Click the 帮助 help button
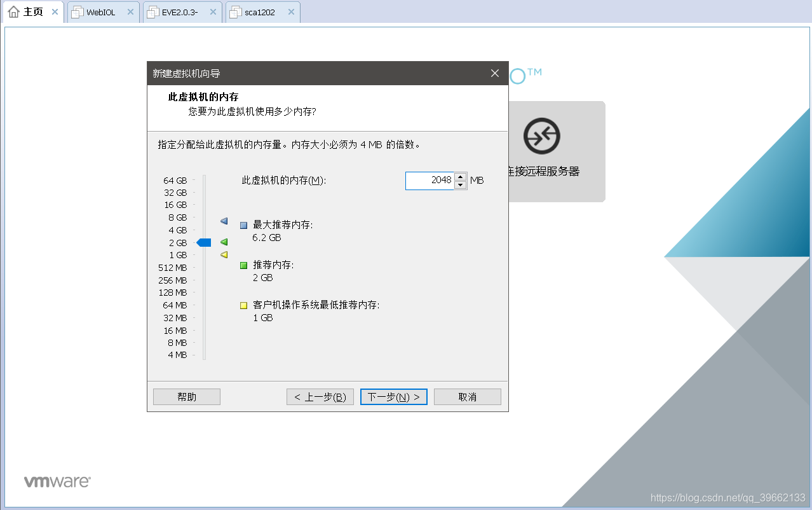Image resolution: width=812 pixels, height=510 pixels. pyautogui.click(x=187, y=397)
